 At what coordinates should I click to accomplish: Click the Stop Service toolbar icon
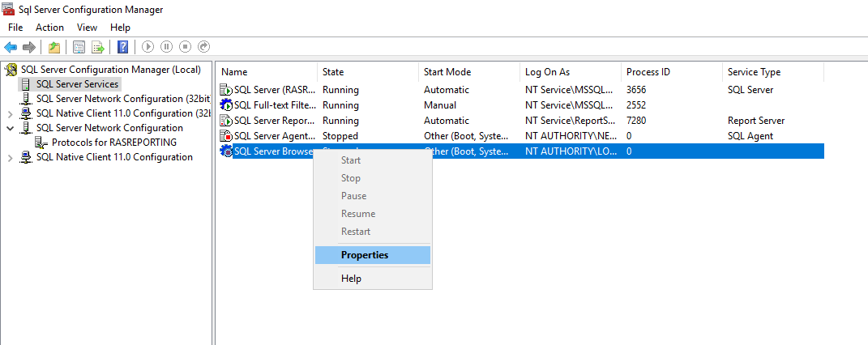point(186,47)
